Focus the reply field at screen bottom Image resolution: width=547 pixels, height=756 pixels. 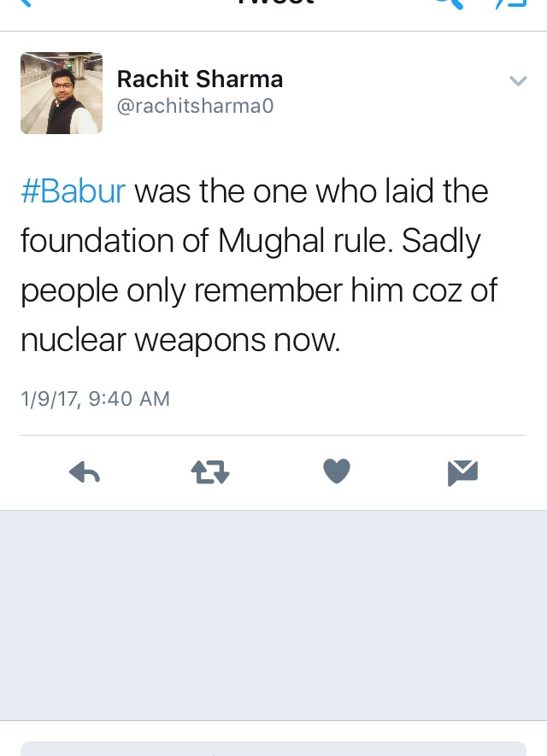pyautogui.click(x=273, y=749)
